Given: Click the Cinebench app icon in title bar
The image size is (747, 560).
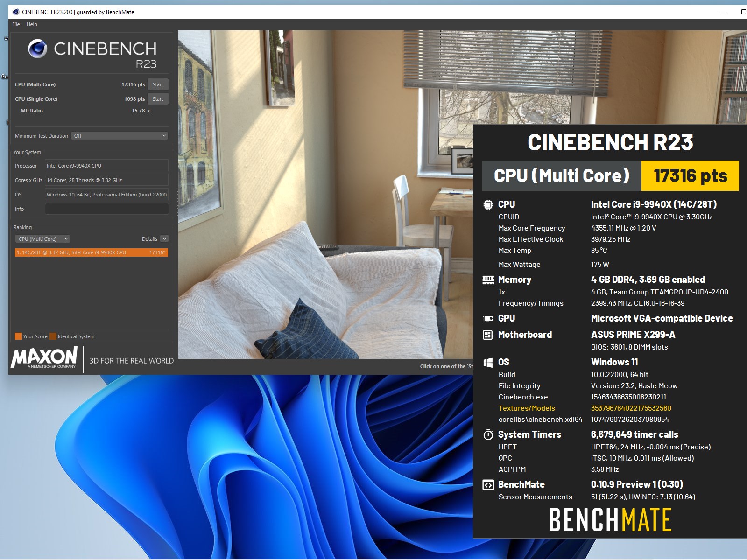Looking at the screenshot, I should tap(16, 12).
